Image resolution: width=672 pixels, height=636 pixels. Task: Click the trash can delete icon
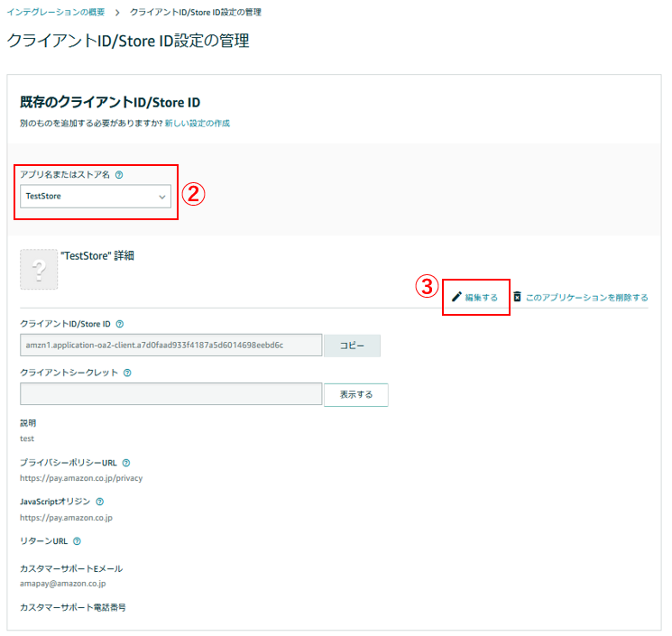517,297
